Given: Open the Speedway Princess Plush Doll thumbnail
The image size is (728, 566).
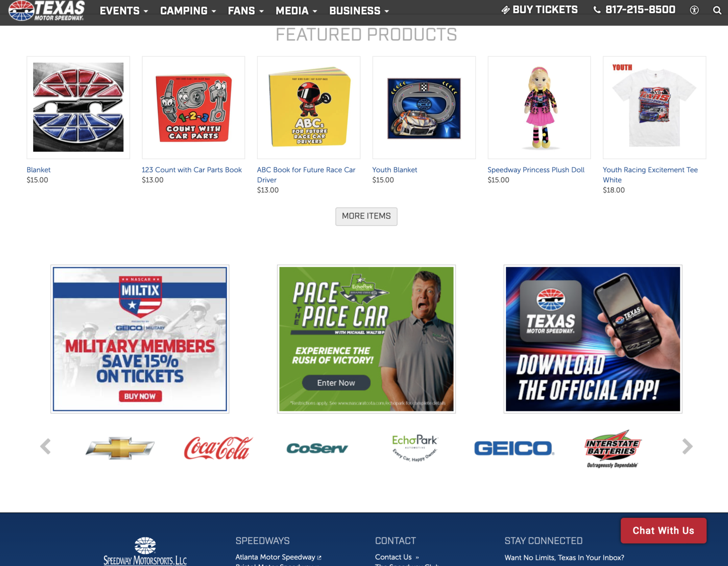Looking at the screenshot, I should click(x=539, y=108).
